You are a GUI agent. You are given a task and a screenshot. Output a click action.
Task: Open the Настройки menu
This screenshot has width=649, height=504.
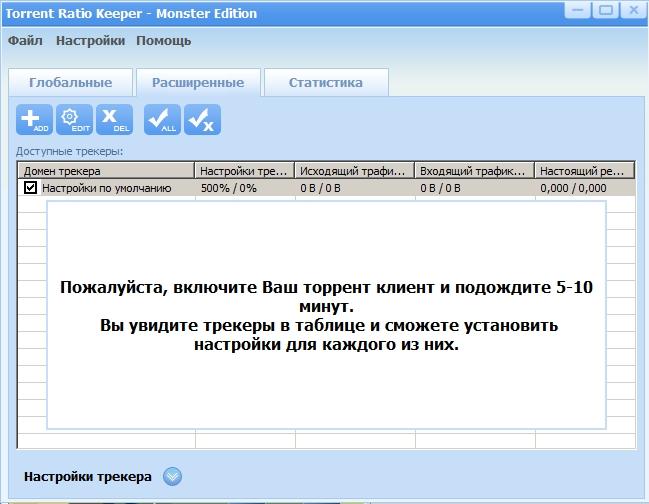coord(90,41)
